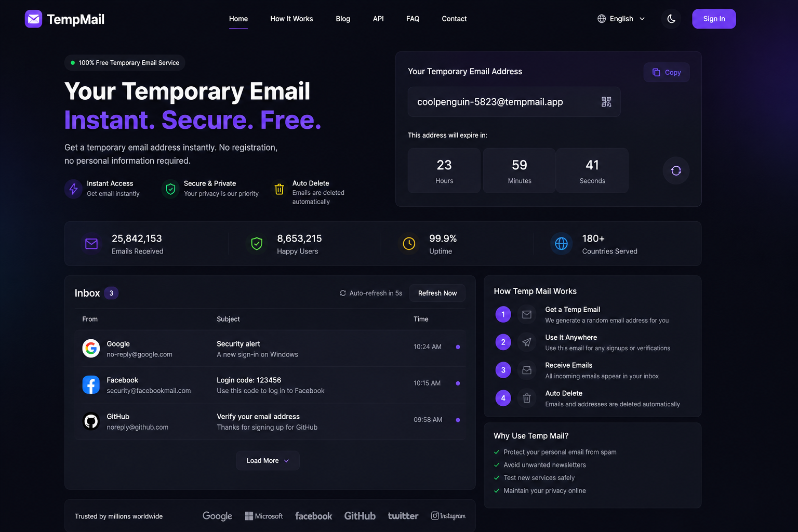Generate a new address with refresh icon
798x532 pixels.
tap(676, 170)
